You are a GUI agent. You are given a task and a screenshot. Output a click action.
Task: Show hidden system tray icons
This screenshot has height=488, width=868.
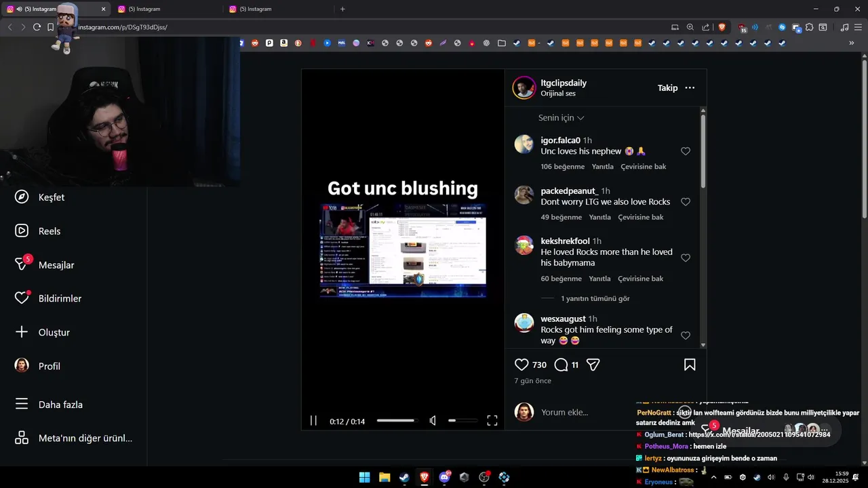[713, 477]
